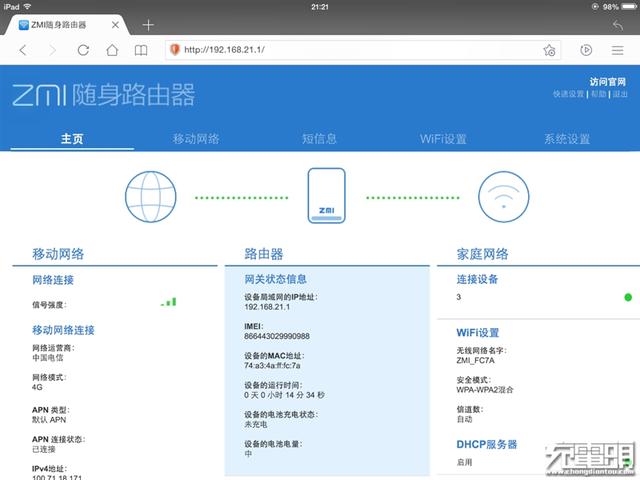Viewport: 640px width, 480px height.
Task: Tap the browser forward arrow
Action: pos(52,49)
